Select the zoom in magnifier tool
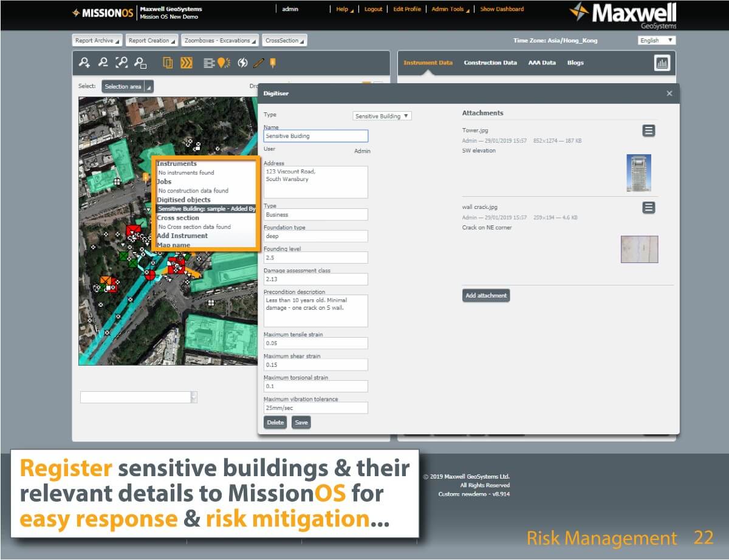The height and width of the screenshot is (560, 729). (85, 62)
